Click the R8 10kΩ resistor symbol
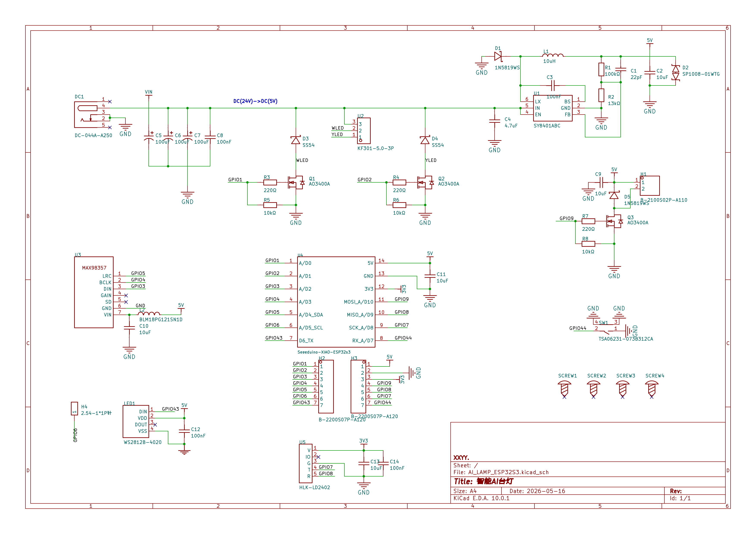The width and height of the screenshot is (756, 534). coord(588,244)
